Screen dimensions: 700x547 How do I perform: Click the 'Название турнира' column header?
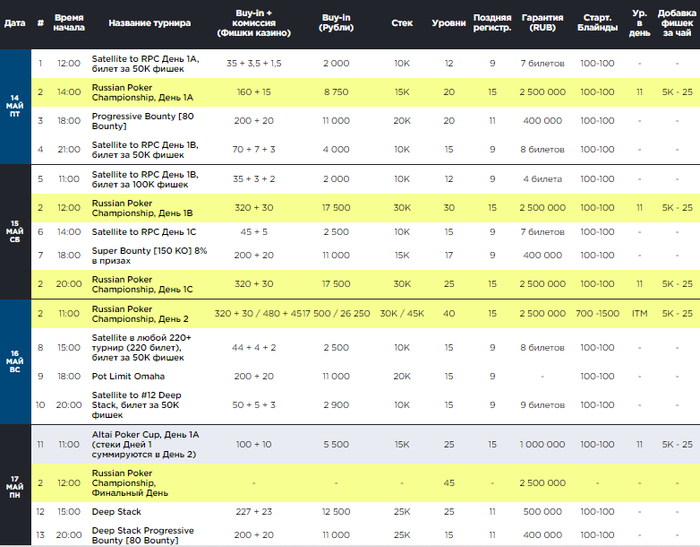point(150,23)
